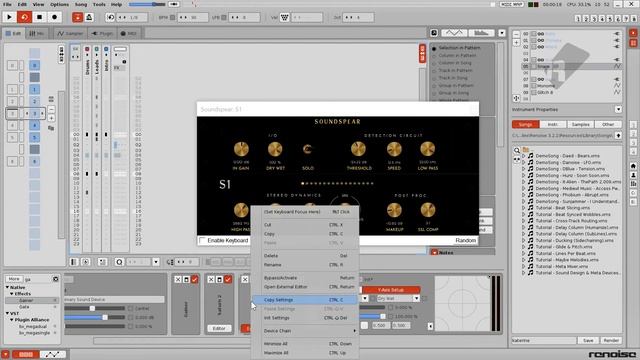Toggle the advanced edit orange button
Screen dimensions: 640x360
pyautogui.click(x=422, y=53)
